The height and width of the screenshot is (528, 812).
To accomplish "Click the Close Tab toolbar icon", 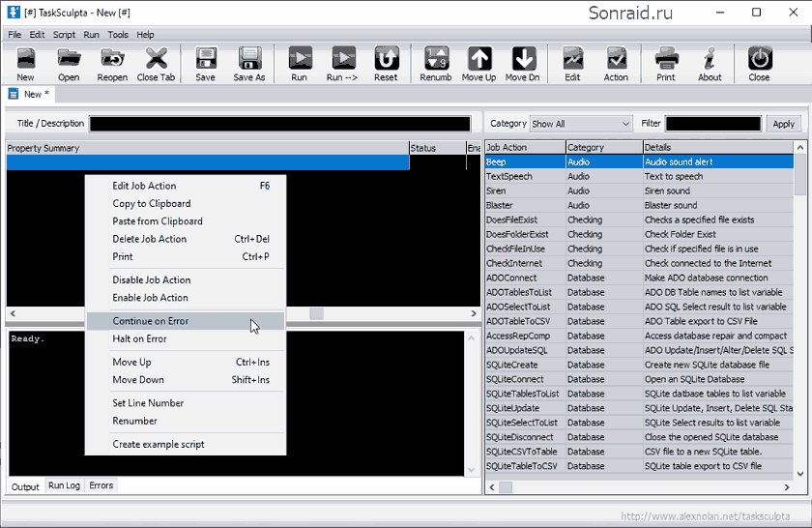I will pos(156,59).
